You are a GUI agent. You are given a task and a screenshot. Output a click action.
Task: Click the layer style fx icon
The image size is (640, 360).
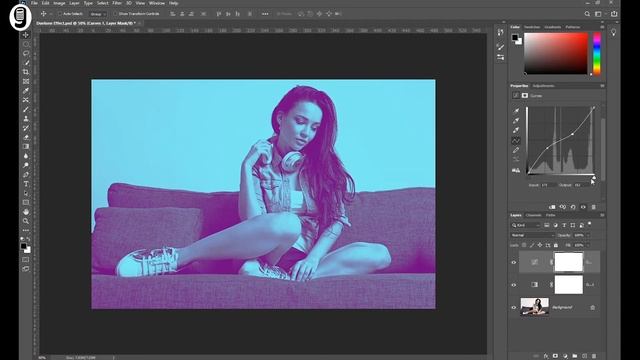(x=546, y=356)
